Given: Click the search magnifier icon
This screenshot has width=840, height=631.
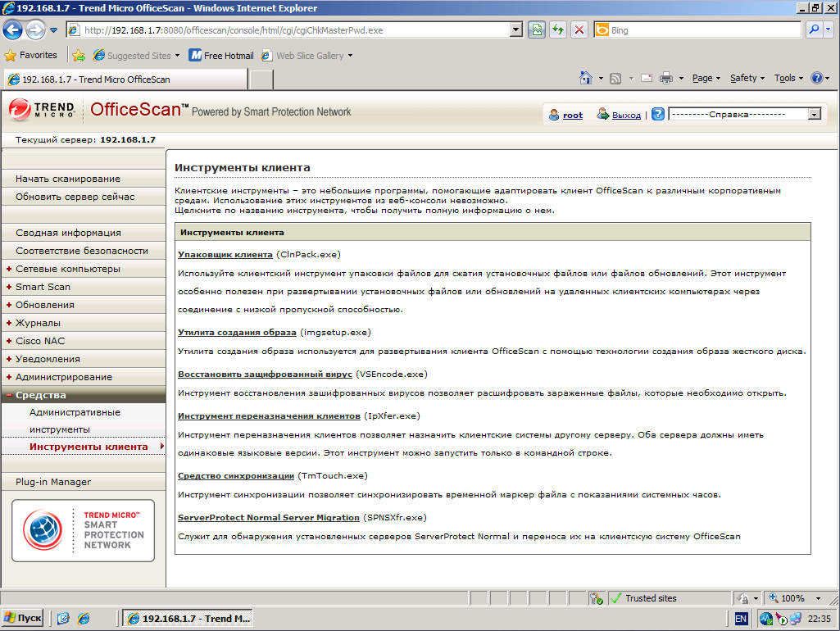Looking at the screenshot, I should (814, 30).
